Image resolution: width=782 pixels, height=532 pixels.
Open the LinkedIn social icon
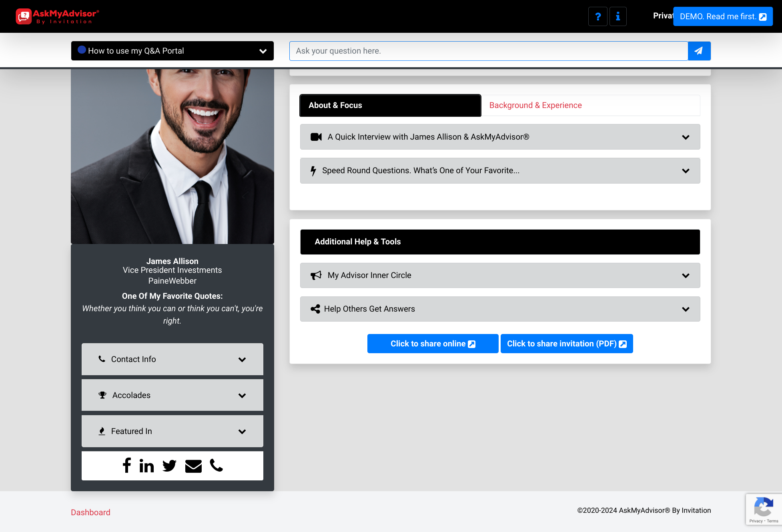pos(146,466)
